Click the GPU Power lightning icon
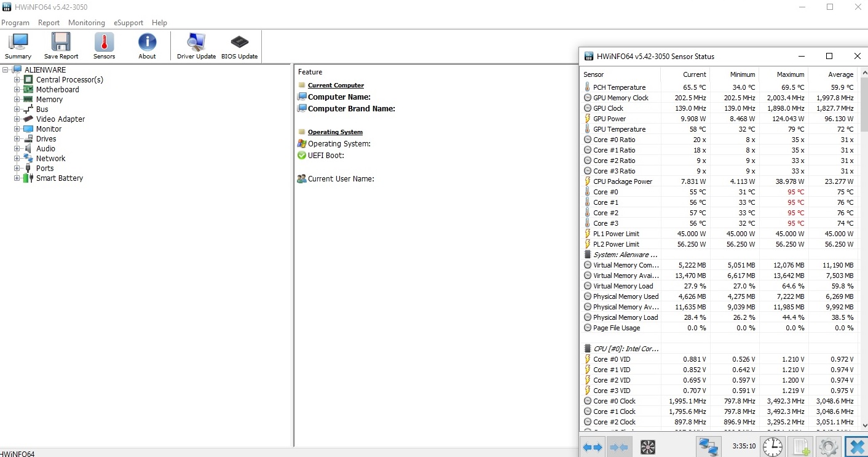Image resolution: width=868 pixels, height=457 pixels. [587, 119]
